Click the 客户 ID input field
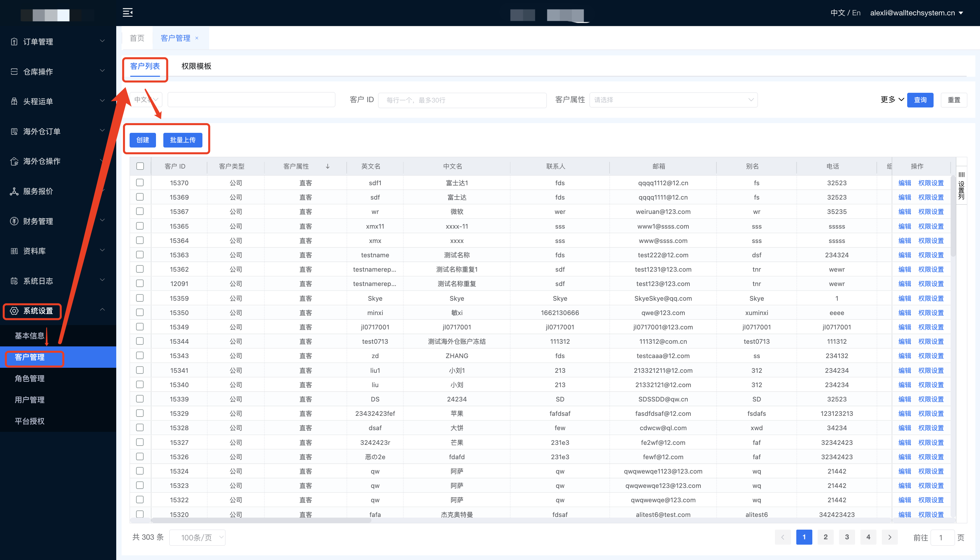 point(462,100)
